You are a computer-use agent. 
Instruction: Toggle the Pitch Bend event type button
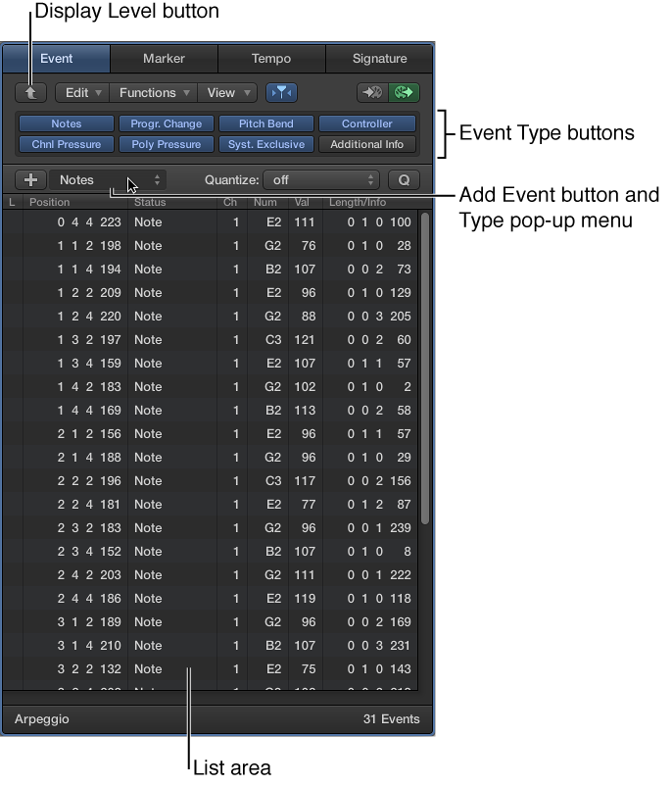point(266,123)
